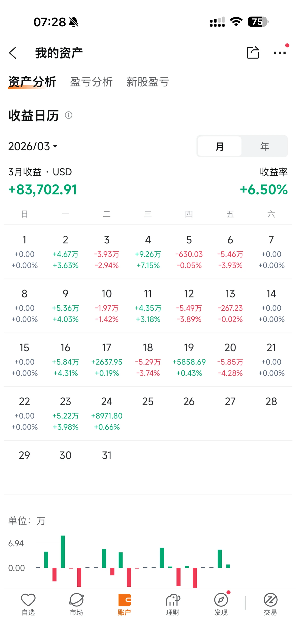Select the 月 view toggle
The width and height of the screenshot is (296, 644).
(220, 146)
